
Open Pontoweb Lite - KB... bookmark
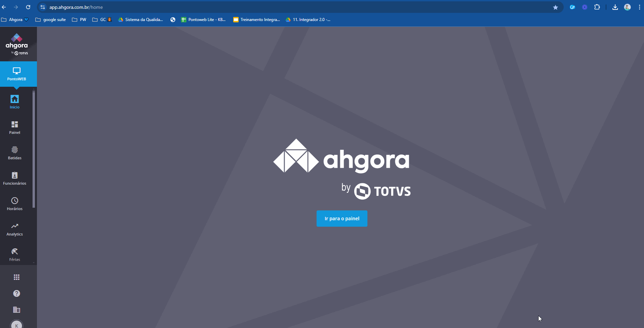[x=203, y=20]
